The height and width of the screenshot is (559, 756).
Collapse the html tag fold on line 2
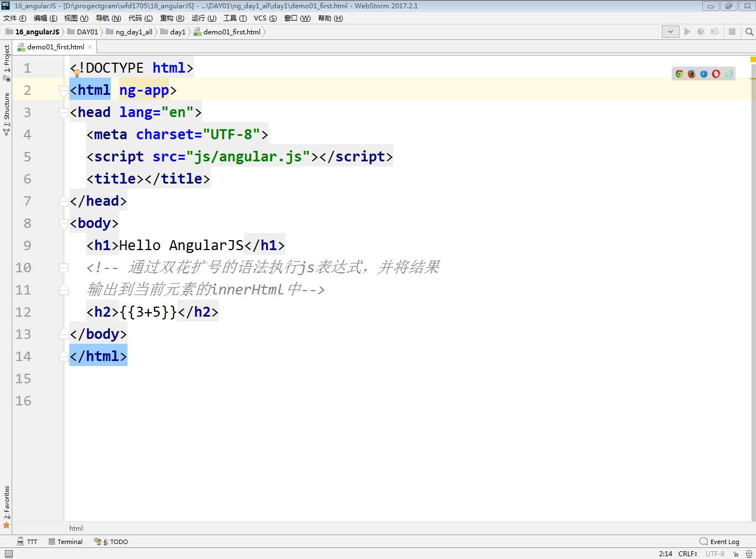point(64,90)
